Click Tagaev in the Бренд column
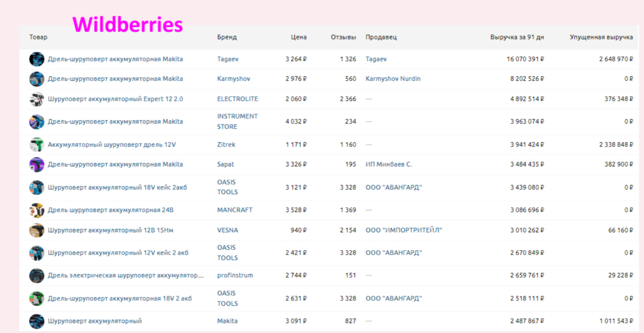This screenshot has height=333, width=644. [228, 59]
